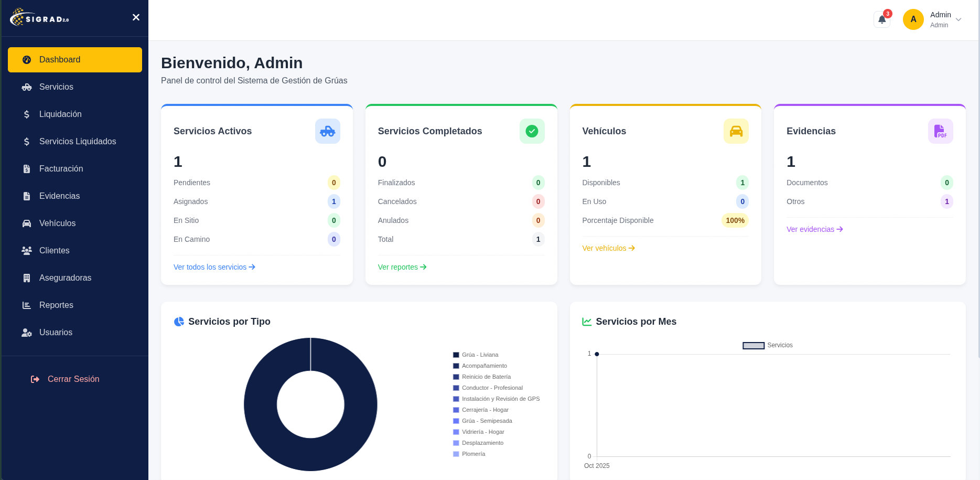This screenshot has width=980, height=480.
Task: Click the 100% Porcentaje Disponible badge
Action: pos(735,220)
